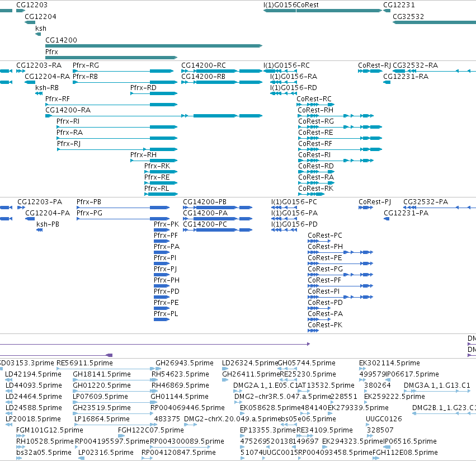Click transcript label Pfrx-RD
Image resolution: width=476 pixels, height=461 pixels.
point(143,88)
